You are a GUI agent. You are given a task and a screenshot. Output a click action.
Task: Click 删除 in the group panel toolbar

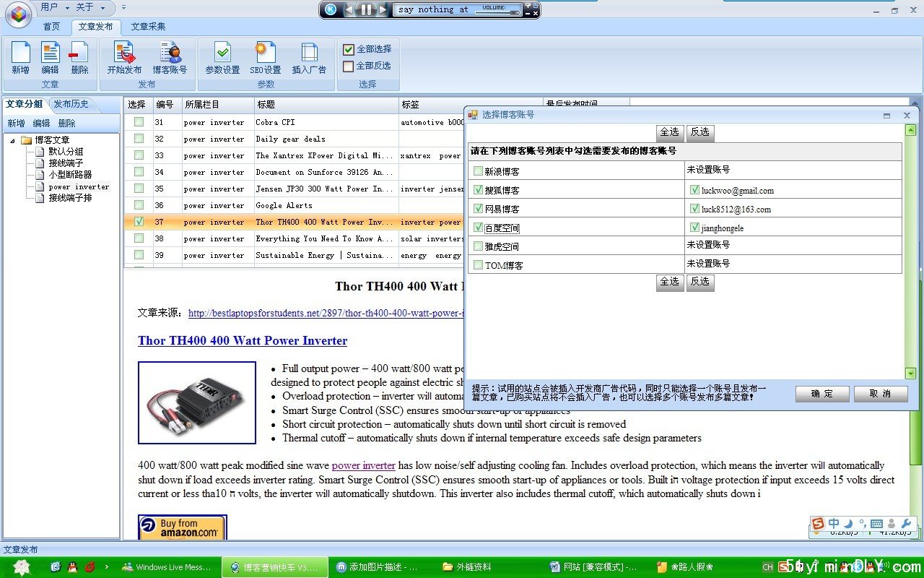tap(66, 124)
